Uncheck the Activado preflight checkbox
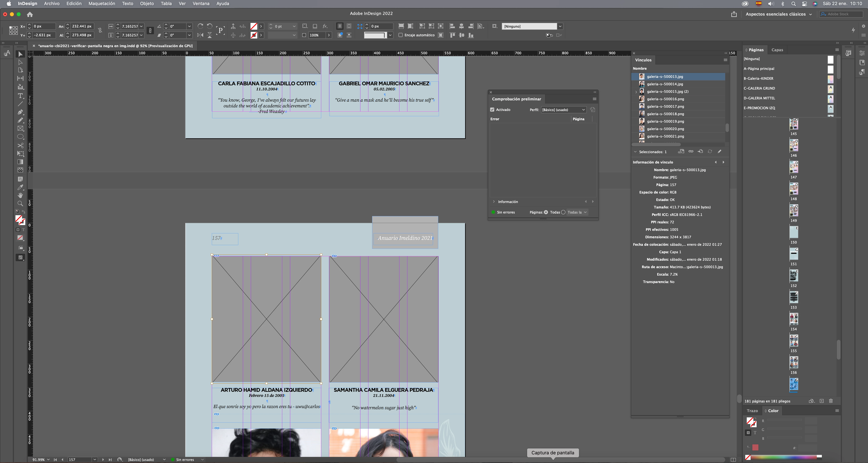Image resolution: width=868 pixels, height=463 pixels. pos(492,110)
